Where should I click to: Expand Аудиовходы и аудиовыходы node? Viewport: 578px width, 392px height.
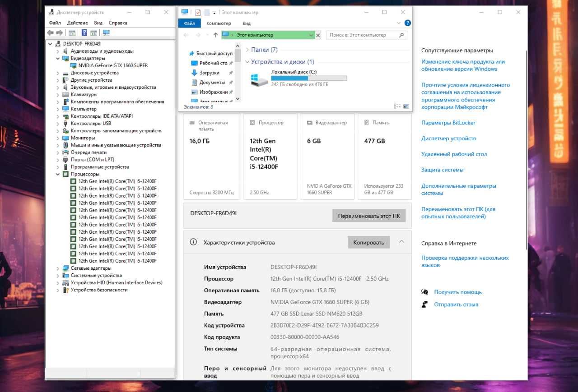coord(58,51)
